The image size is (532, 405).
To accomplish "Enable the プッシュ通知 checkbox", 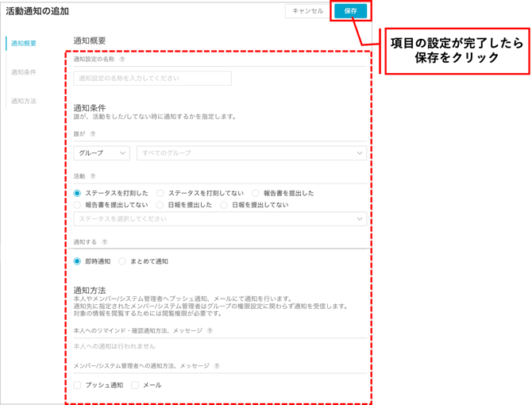I will [x=78, y=385].
